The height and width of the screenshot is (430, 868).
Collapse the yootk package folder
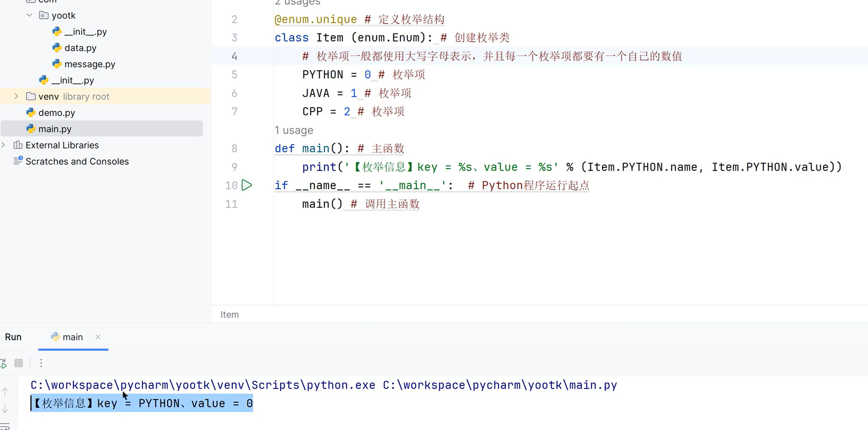click(29, 15)
